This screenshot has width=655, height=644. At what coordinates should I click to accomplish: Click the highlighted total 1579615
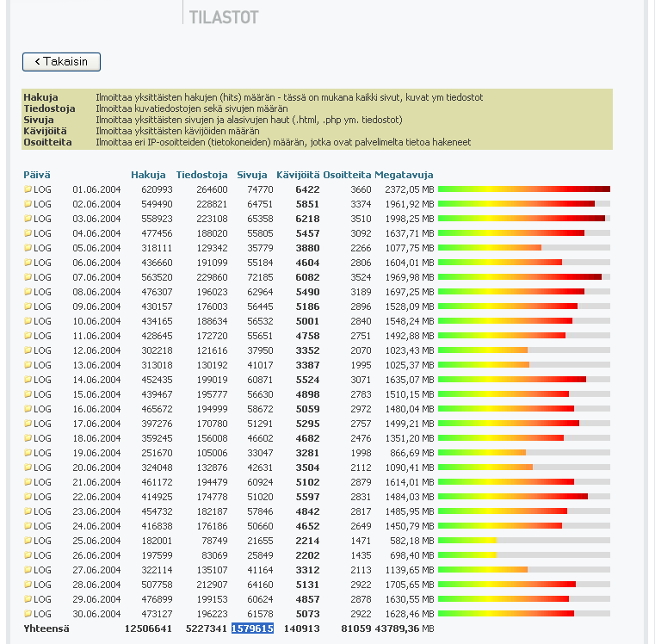(x=252, y=629)
